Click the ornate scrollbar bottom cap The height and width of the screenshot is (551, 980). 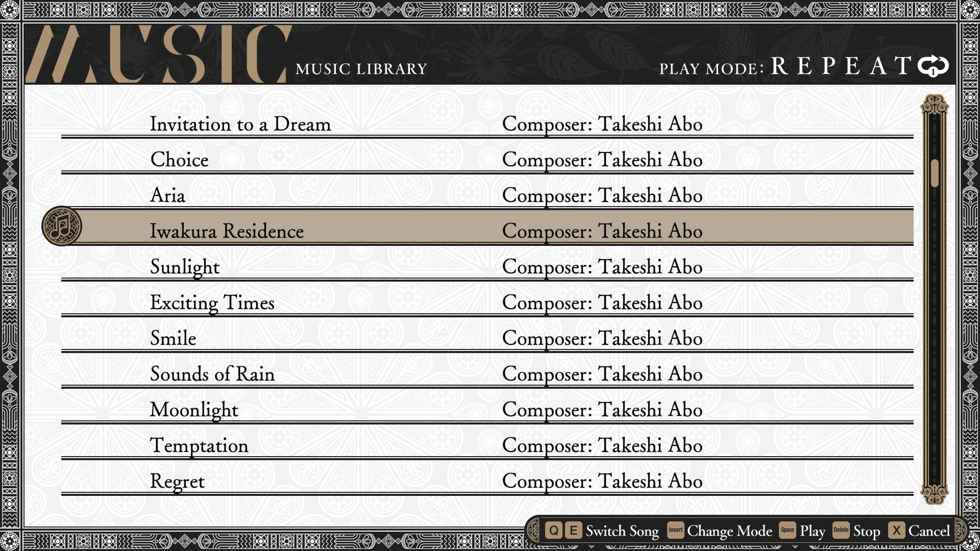click(934, 493)
